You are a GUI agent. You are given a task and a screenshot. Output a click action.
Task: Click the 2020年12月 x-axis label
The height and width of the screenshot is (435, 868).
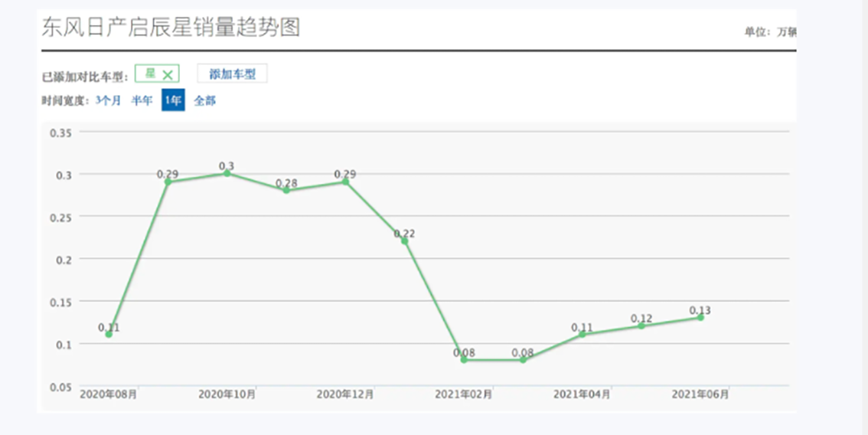(345, 394)
